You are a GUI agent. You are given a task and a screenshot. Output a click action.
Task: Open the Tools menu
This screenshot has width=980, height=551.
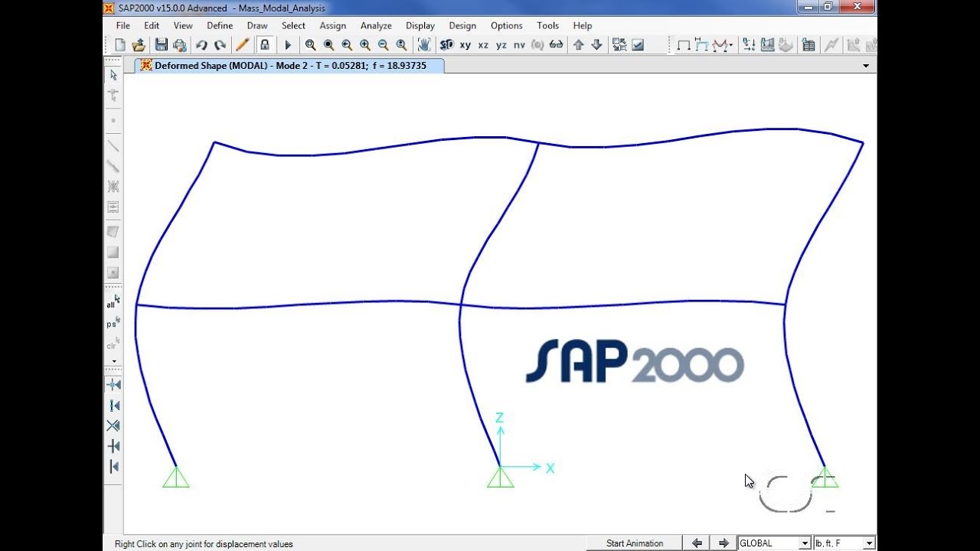[x=547, y=25]
